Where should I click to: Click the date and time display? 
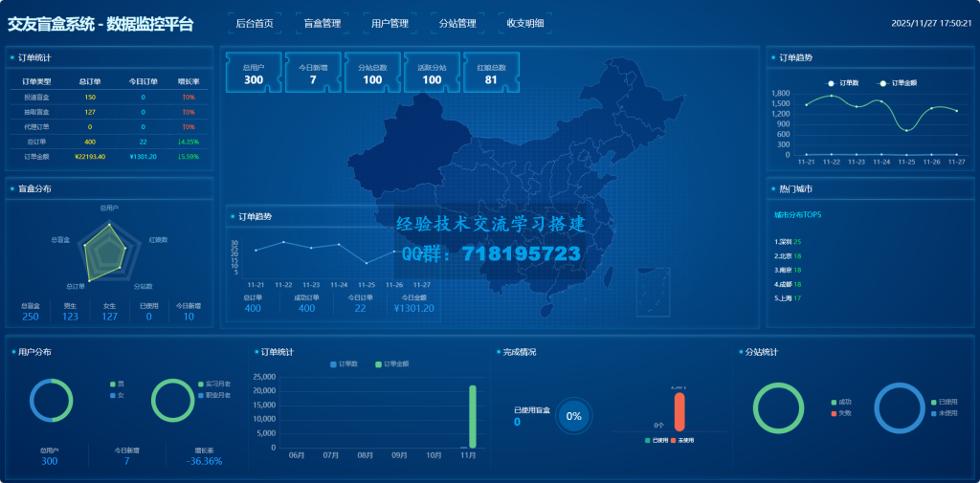pyautogui.click(x=931, y=24)
